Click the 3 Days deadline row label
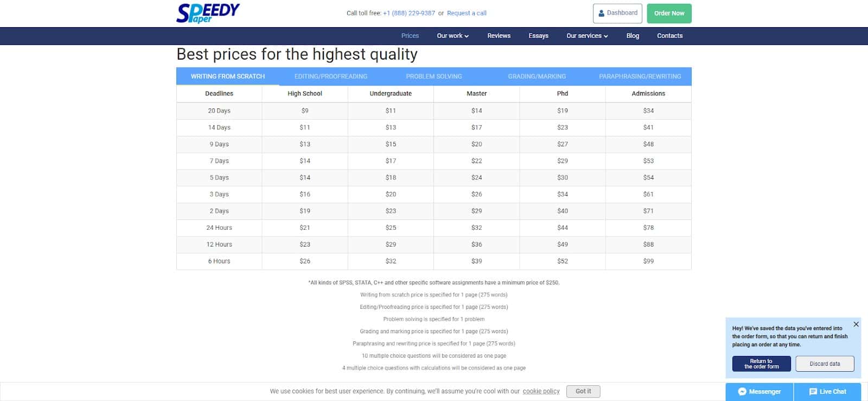This screenshot has height=401, width=868. (219, 194)
